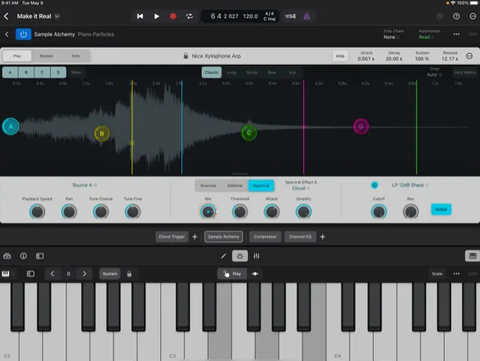This screenshot has width=480, height=361.
Task: Choose the Loop play mode
Action: coord(231,72)
